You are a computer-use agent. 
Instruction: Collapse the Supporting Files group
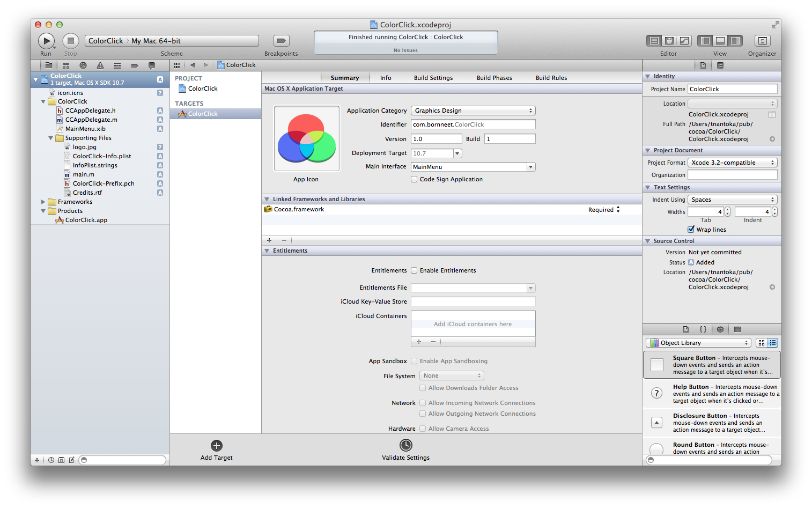tap(51, 138)
